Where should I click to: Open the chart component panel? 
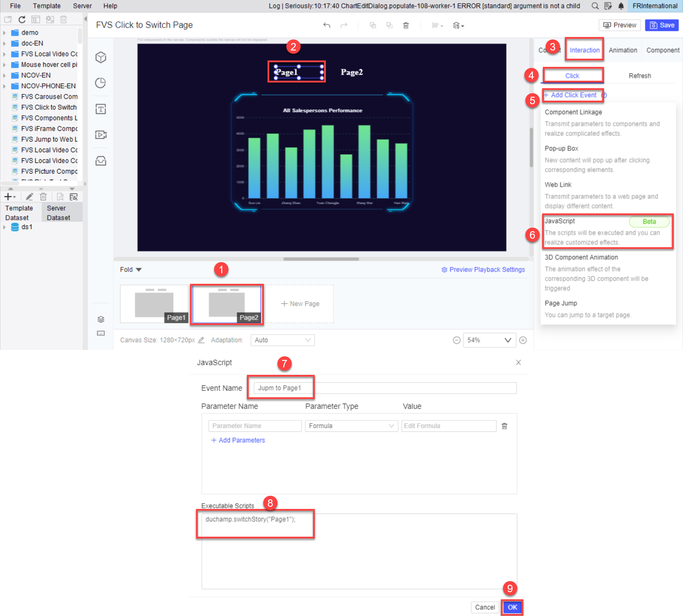pyautogui.click(x=101, y=83)
